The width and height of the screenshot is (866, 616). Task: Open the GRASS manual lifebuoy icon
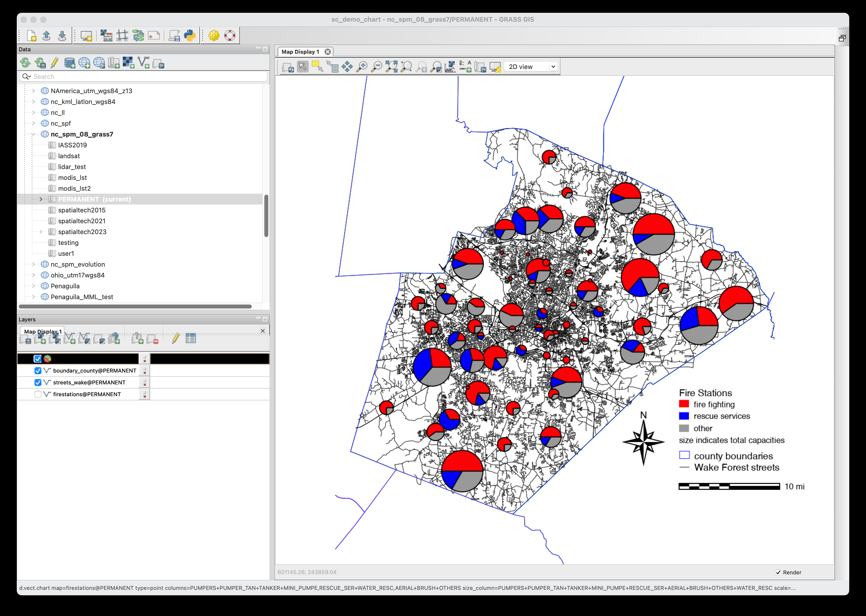[230, 36]
